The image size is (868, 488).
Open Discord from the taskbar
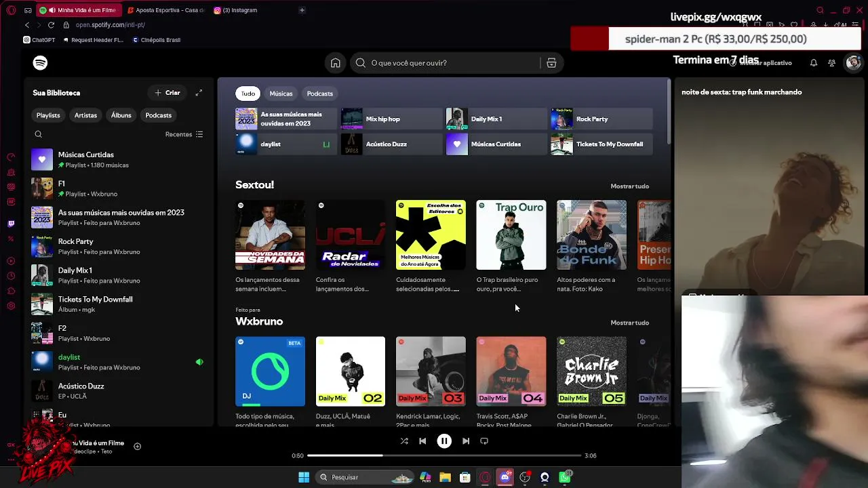pyautogui.click(x=505, y=477)
